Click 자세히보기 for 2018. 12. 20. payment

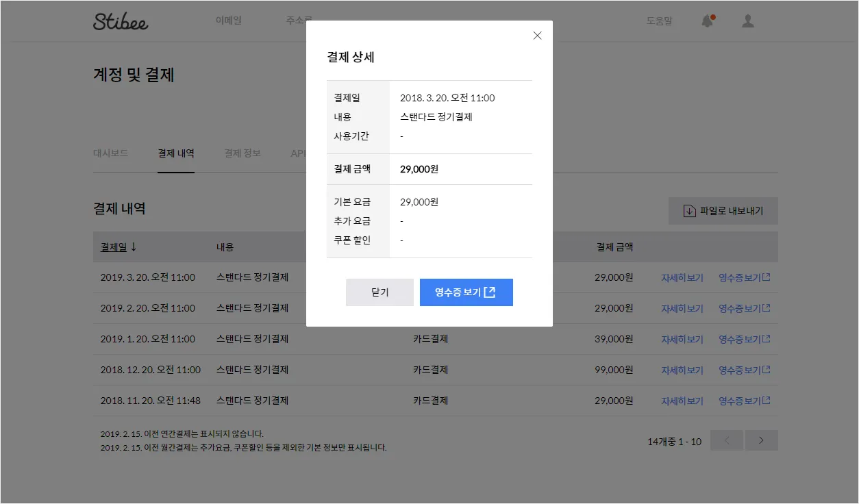click(x=682, y=370)
